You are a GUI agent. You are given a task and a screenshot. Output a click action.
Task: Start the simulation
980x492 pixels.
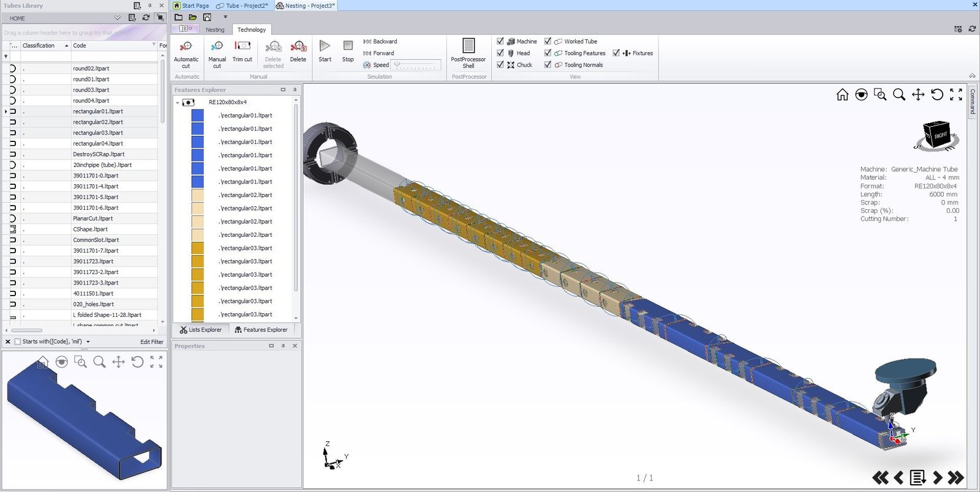click(325, 50)
